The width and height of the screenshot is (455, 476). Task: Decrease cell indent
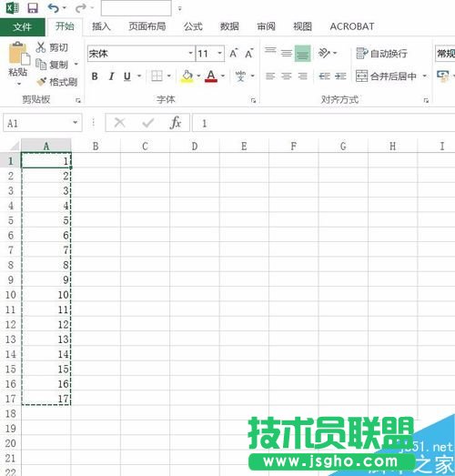(x=325, y=76)
